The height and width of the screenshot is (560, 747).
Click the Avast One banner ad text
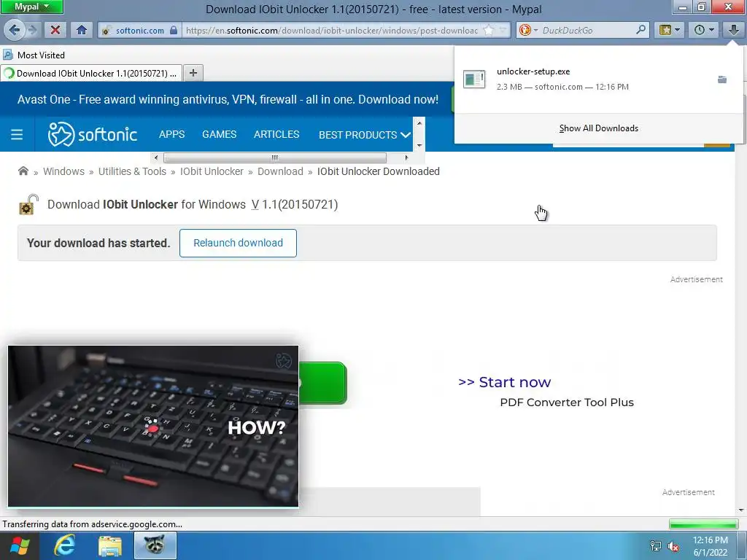click(x=228, y=99)
